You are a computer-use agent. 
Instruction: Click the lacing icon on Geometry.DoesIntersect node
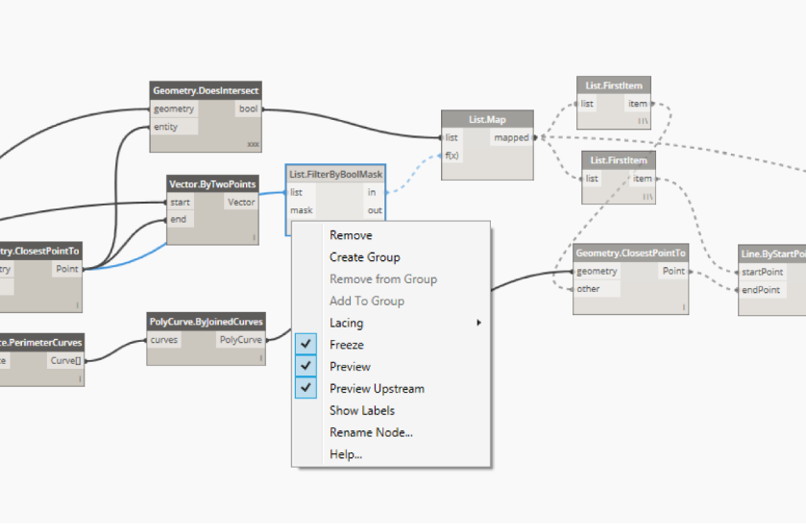[253, 145]
